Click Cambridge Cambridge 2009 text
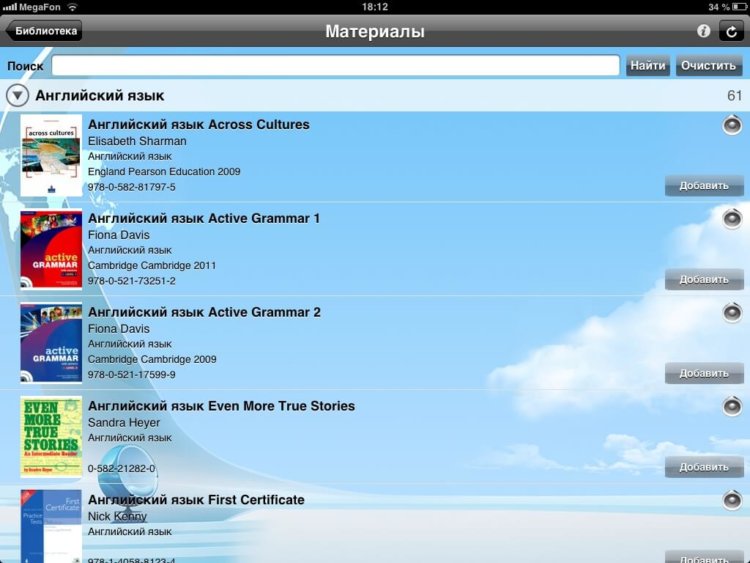The width and height of the screenshot is (750, 563). 152,359
